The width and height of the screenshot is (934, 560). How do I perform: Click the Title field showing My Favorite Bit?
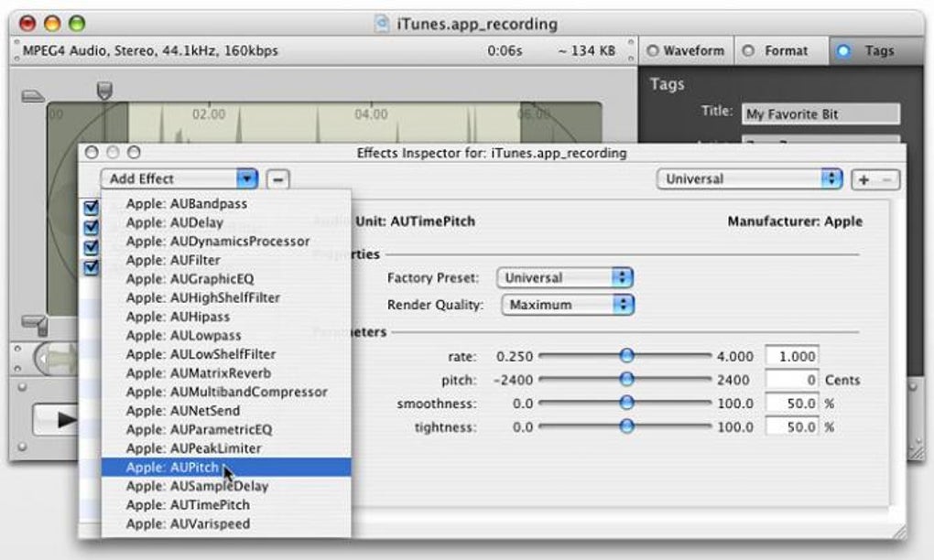pyautogui.click(x=820, y=113)
